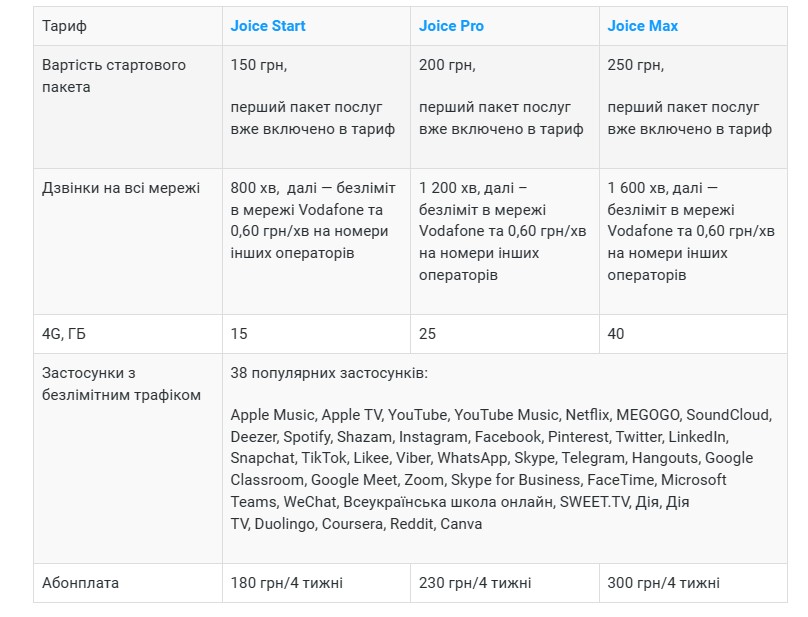Viewport: 808px width, 617px height.
Task: Click the 800 хв calls description cell
Action: (x=316, y=241)
